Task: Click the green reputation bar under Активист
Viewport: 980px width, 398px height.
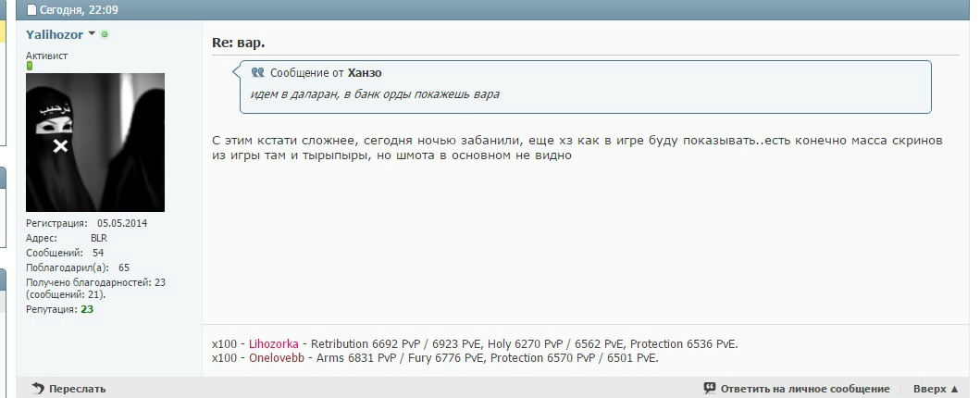Action: [x=30, y=66]
